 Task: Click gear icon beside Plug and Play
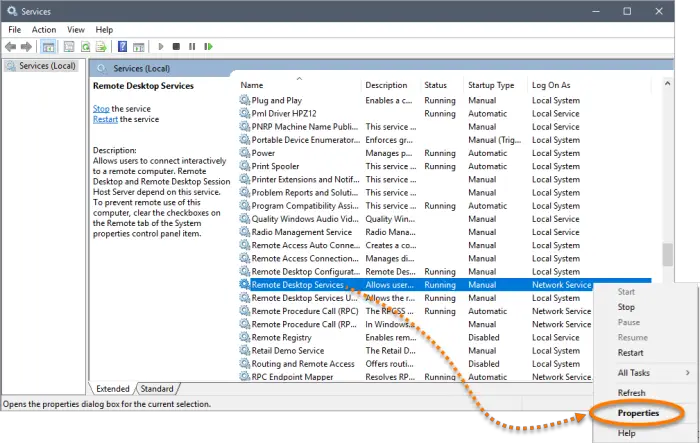click(x=244, y=100)
